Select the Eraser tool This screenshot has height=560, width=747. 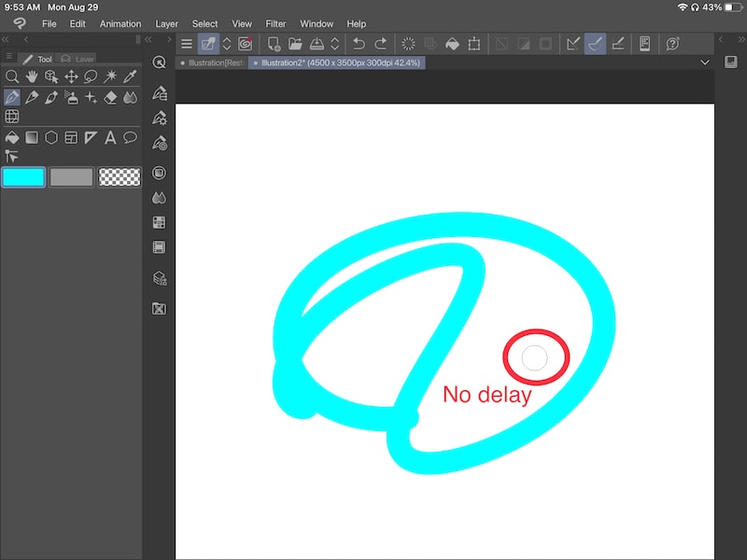pos(110,97)
